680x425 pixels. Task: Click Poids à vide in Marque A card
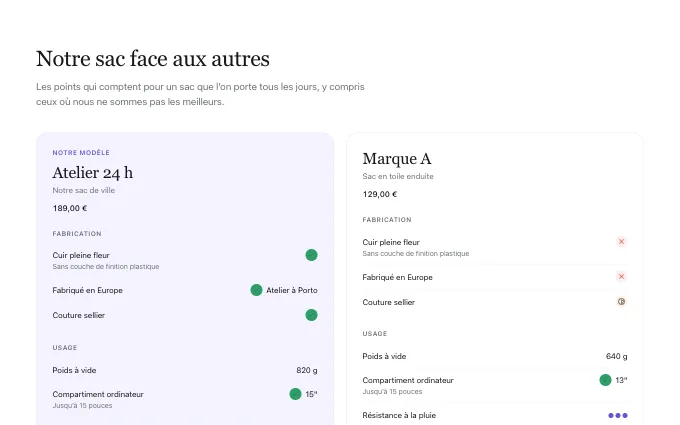point(384,356)
